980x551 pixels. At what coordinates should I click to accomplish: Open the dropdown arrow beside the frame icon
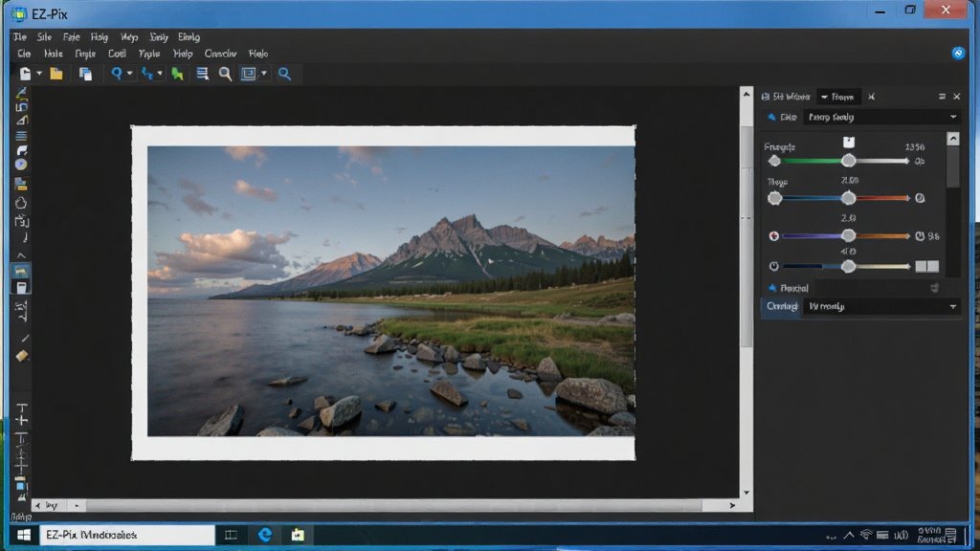point(264,74)
